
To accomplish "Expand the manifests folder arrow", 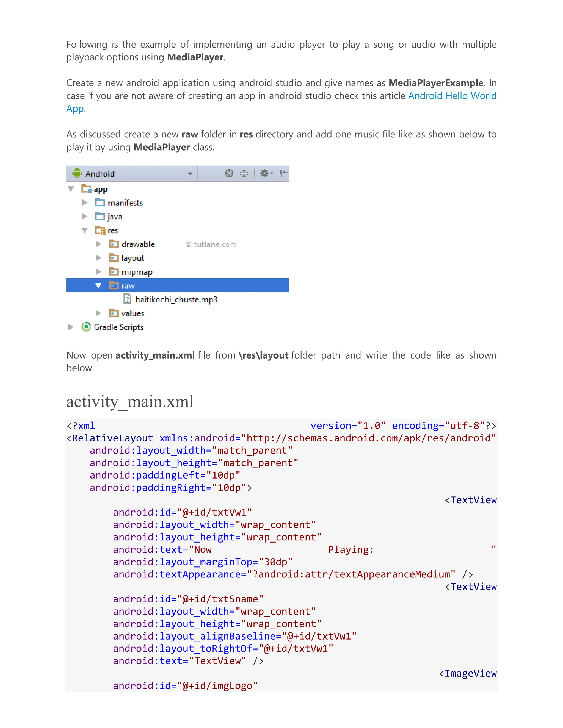I will pos(85,203).
